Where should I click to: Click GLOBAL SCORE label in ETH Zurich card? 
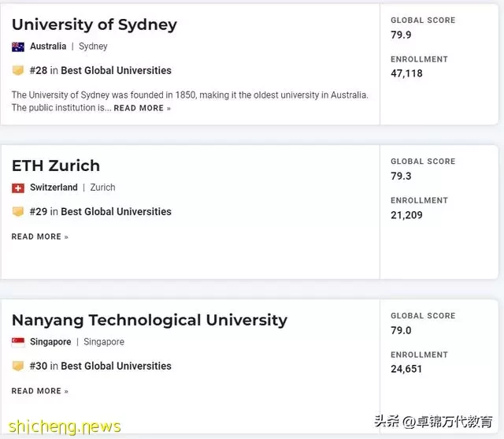coord(423,162)
